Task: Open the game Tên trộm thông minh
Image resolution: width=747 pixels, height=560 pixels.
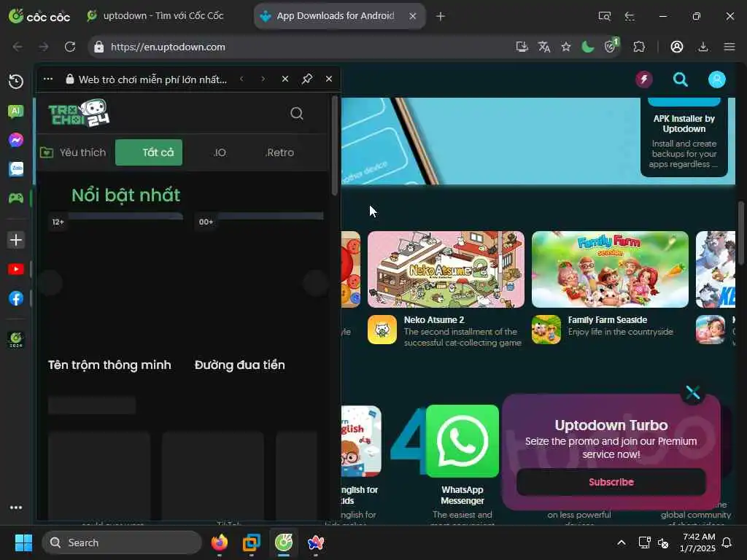Action: pos(109,365)
